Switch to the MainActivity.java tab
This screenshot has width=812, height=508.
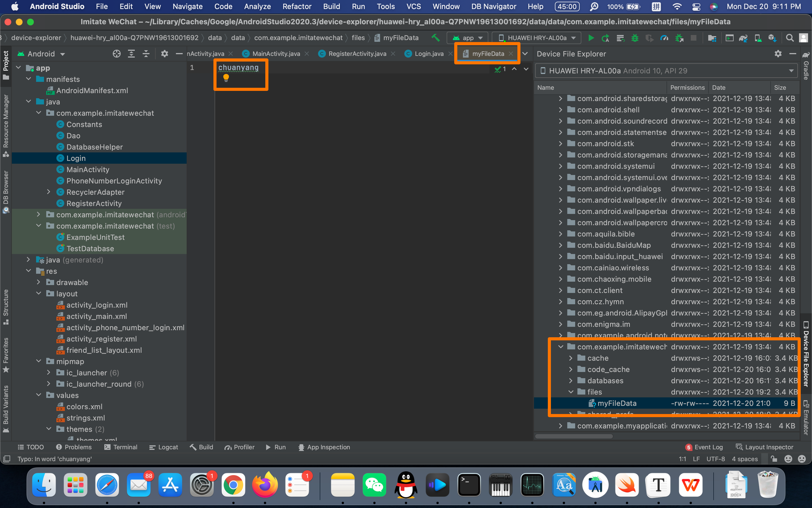coord(276,53)
